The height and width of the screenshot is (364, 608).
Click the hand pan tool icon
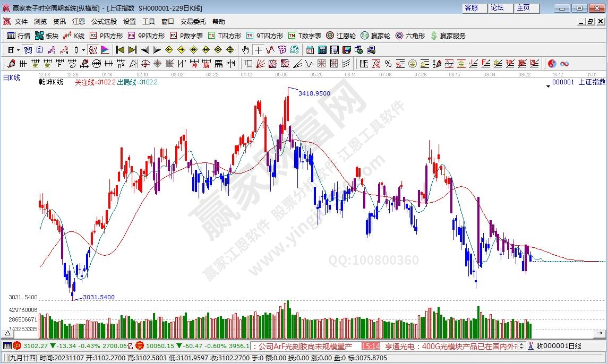(245, 50)
